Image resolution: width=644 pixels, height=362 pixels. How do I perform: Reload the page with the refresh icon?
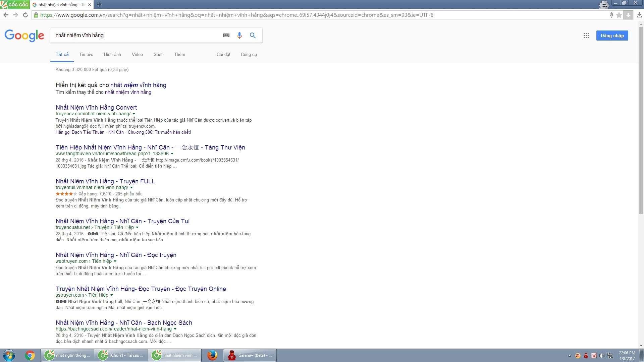[25, 15]
